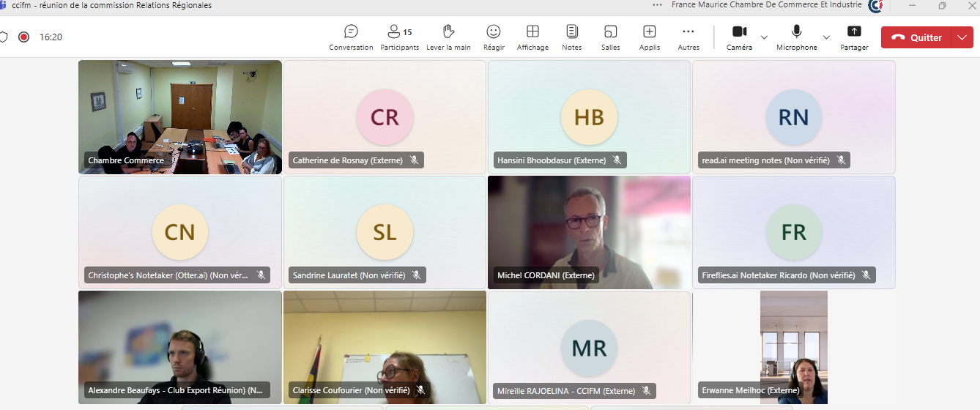Image resolution: width=980 pixels, height=410 pixels.
Task: Expand the camera options dropdown arrow
Action: point(764,37)
